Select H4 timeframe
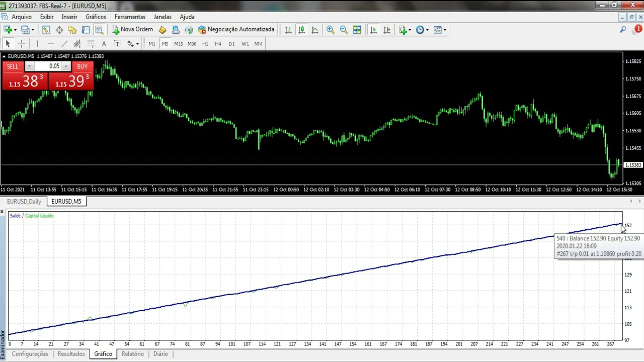644x362 pixels. pyautogui.click(x=218, y=44)
